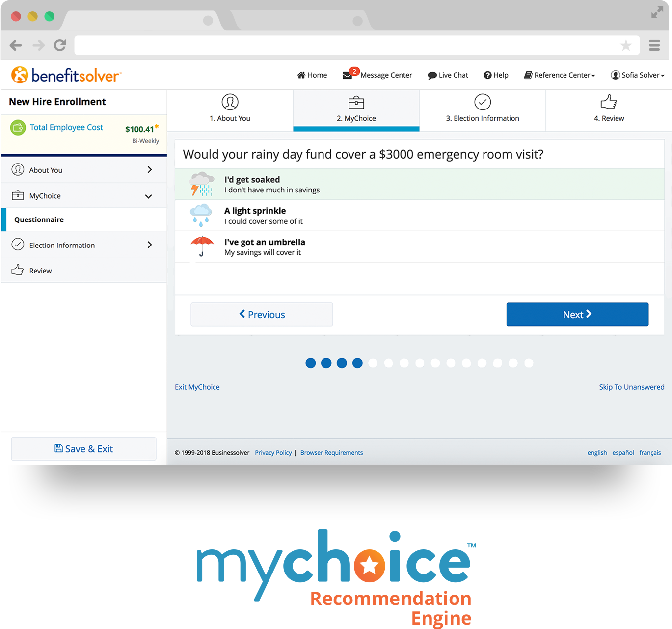The image size is (672, 629).
Task: Click the Total Employee Cost wallet icon
Action: pos(18,128)
